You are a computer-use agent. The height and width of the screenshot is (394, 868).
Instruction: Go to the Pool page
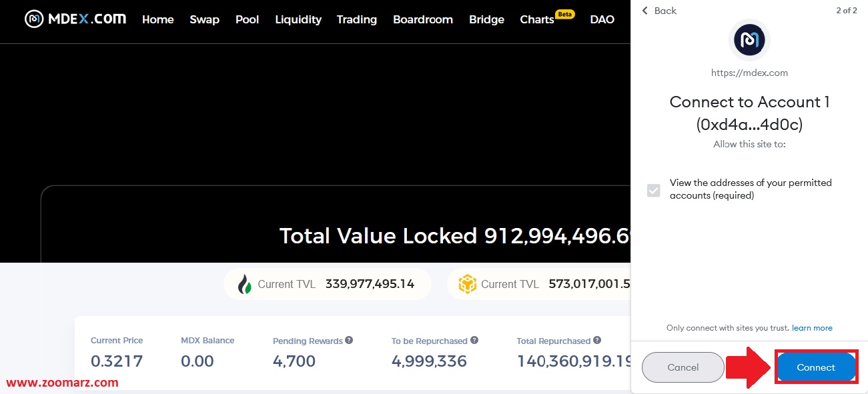pyautogui.click(x=247, y=19)
